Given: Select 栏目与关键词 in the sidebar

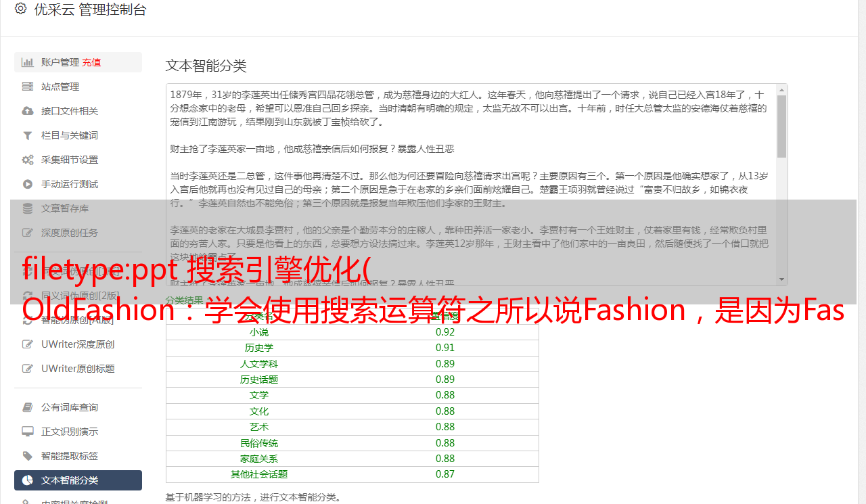Looking at the screenshot, I should click(78, 135).
